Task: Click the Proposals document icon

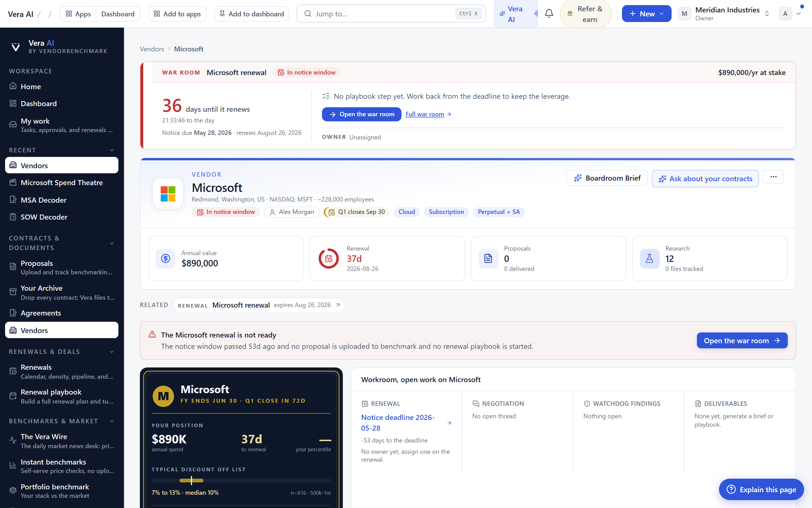Action: click(x=488, y=258)
